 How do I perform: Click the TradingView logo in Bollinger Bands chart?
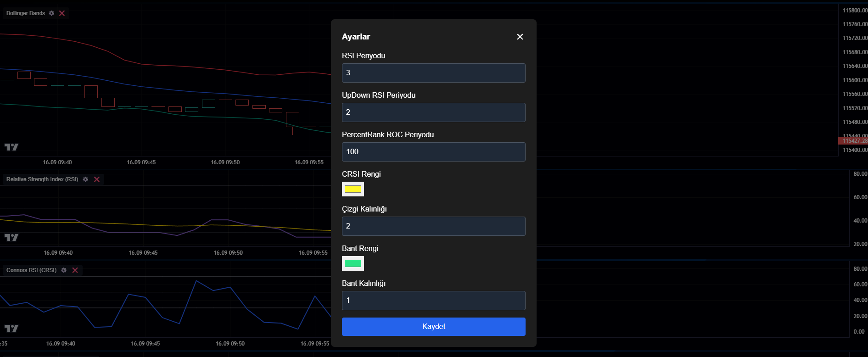pos(11,147)
